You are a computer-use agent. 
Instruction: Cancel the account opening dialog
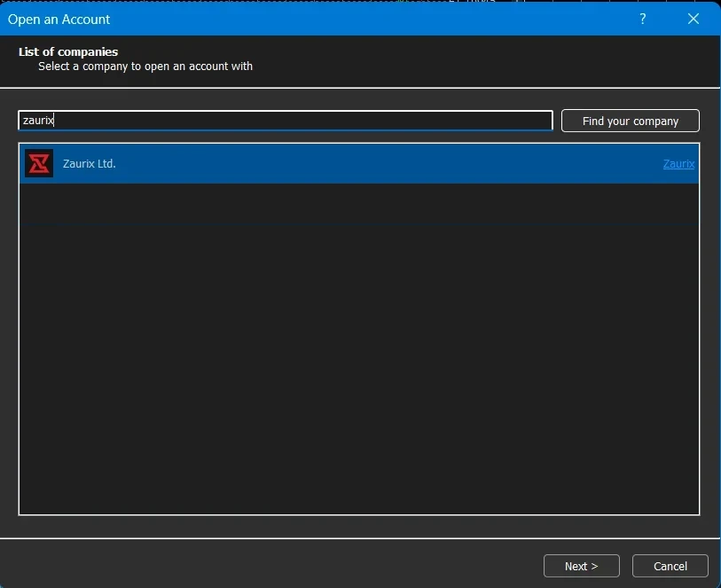670,566
